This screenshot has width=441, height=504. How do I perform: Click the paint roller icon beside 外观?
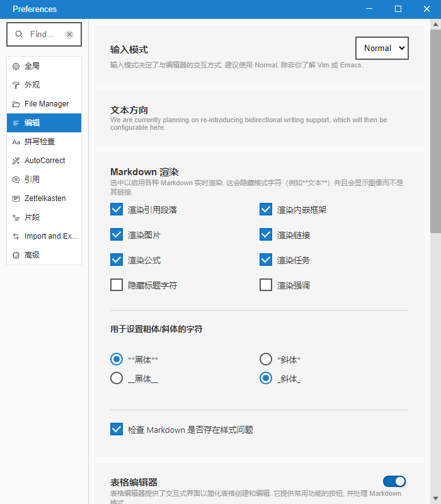point(16,85)
